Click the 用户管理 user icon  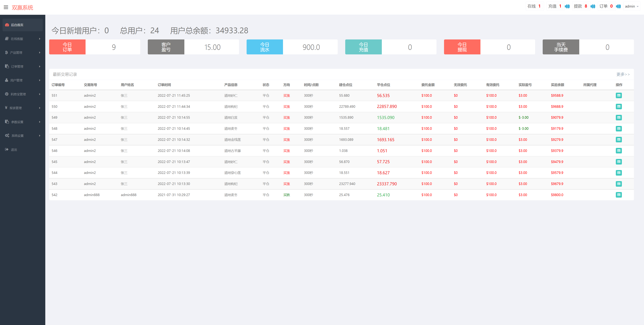(6, 80)
